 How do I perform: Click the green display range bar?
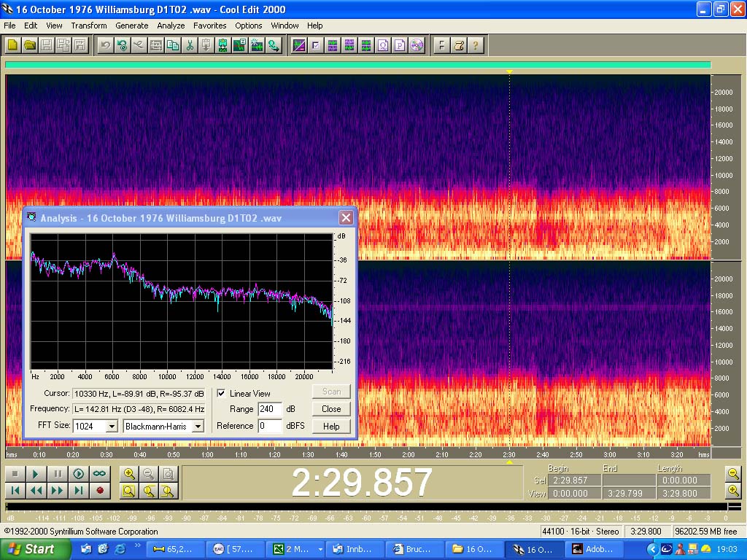[x=357, y=65]
